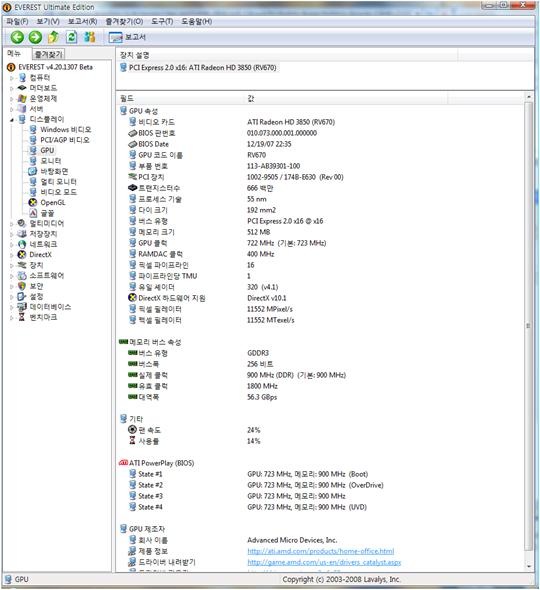Expand the DirectX tree node
540x590 pixels.
(x=12, y=255)
